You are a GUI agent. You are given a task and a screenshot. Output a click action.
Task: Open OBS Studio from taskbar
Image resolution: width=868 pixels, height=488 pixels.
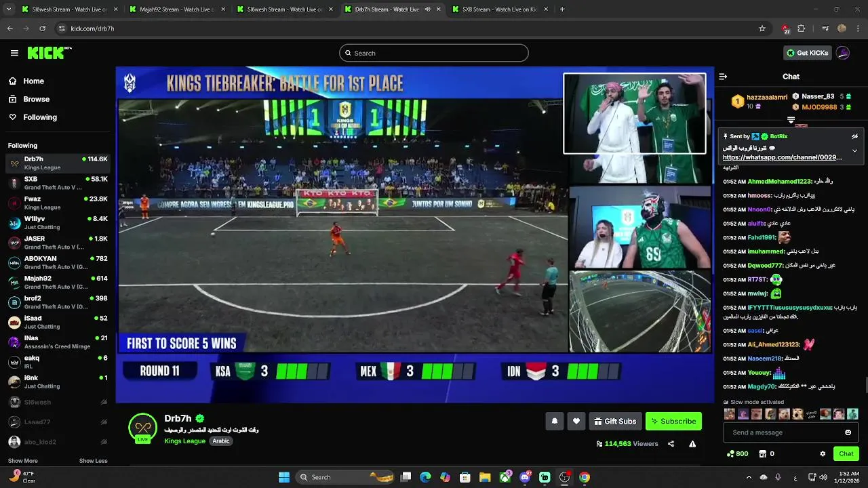click(x=564, y=477)
